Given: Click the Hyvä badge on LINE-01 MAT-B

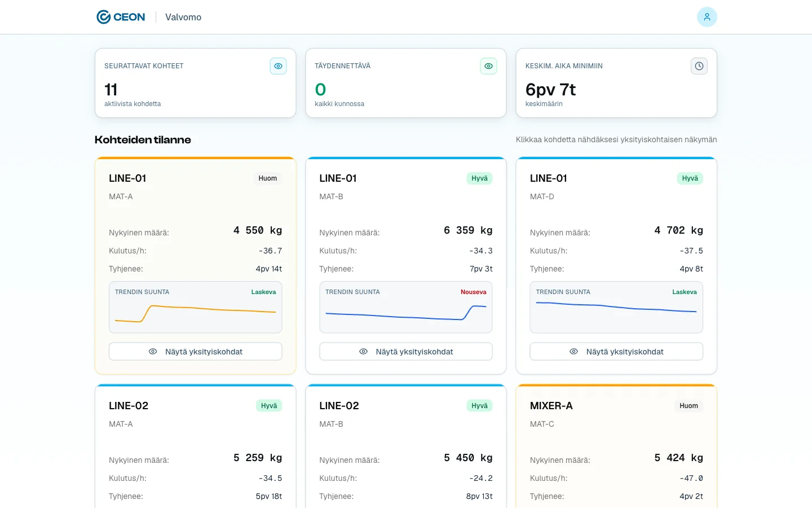Looking at the screenshot, I should coord(479,178).
